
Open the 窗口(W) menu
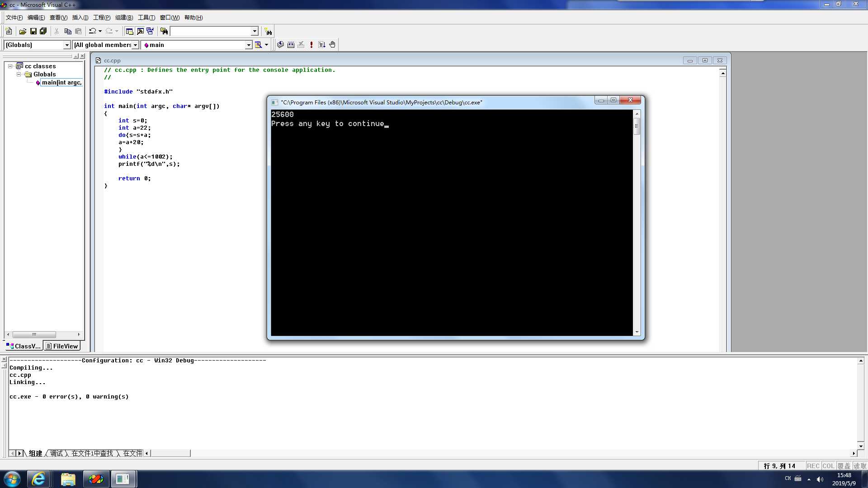click(170, 18)
